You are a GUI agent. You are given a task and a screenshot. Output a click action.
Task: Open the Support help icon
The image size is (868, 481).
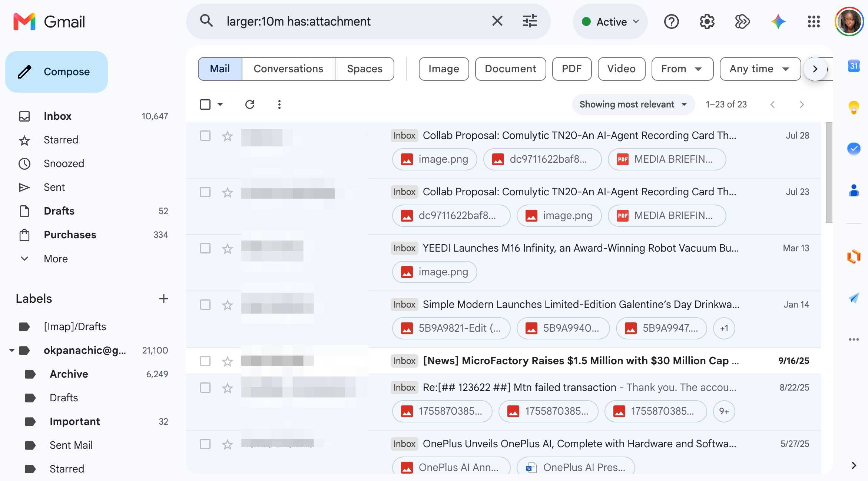click(671, 21)
